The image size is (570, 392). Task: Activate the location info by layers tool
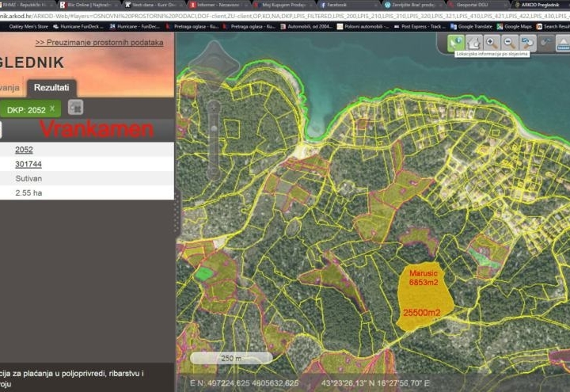(456, 43)
